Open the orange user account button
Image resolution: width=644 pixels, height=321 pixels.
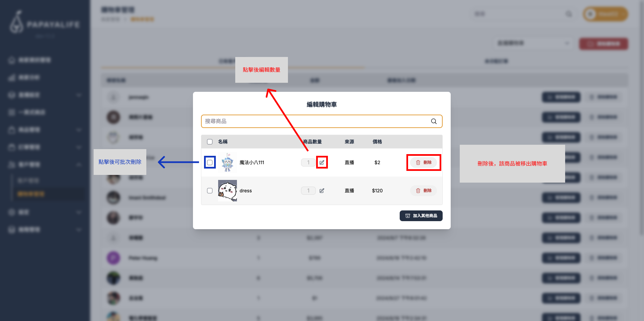click(x=605, y=14)
